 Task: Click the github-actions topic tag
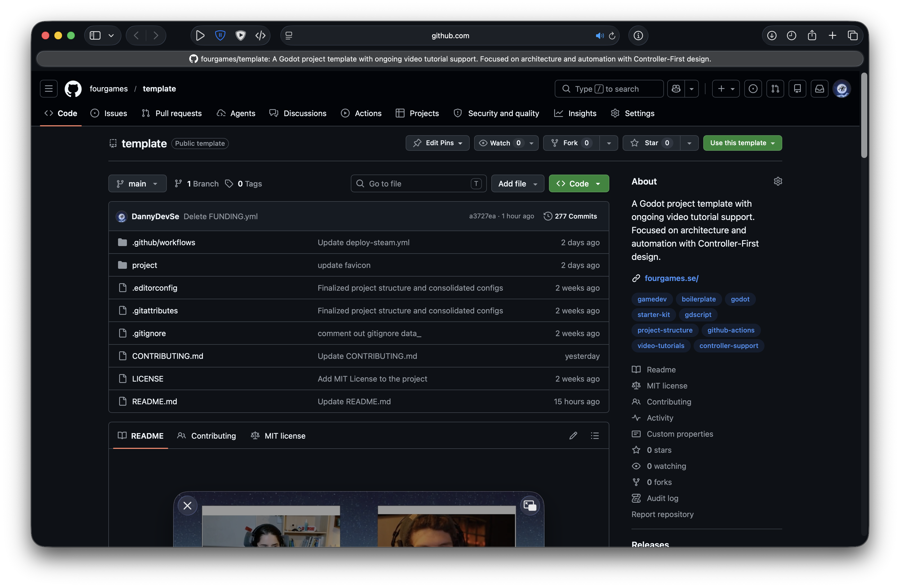[731, 330]
